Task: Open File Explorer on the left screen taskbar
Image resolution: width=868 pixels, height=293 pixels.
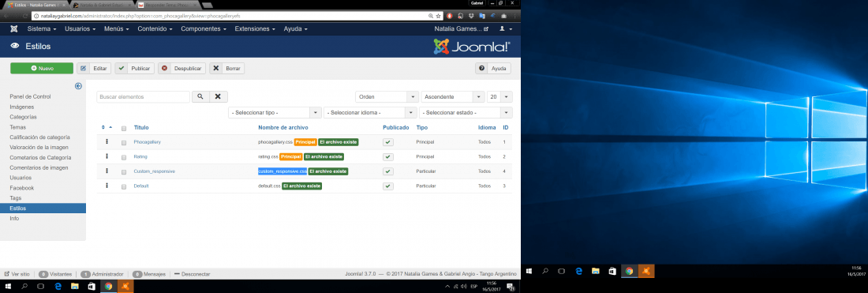Action: point(74,287)
